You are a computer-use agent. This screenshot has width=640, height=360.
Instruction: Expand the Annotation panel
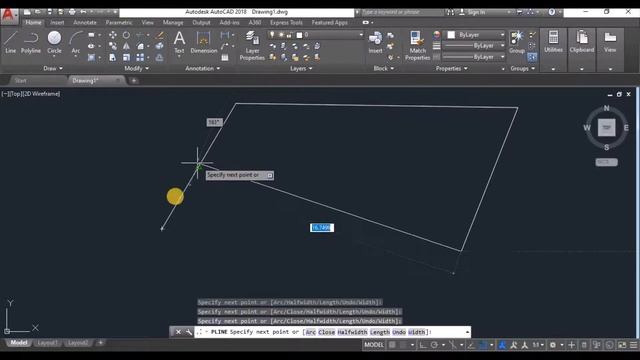pos(202,69)
